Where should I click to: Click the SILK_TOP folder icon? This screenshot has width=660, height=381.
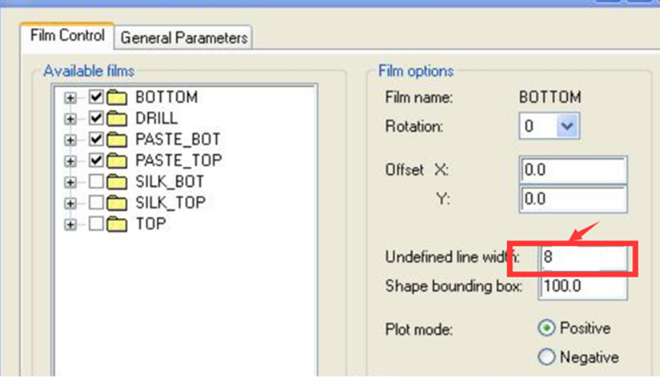coord(117,203)
